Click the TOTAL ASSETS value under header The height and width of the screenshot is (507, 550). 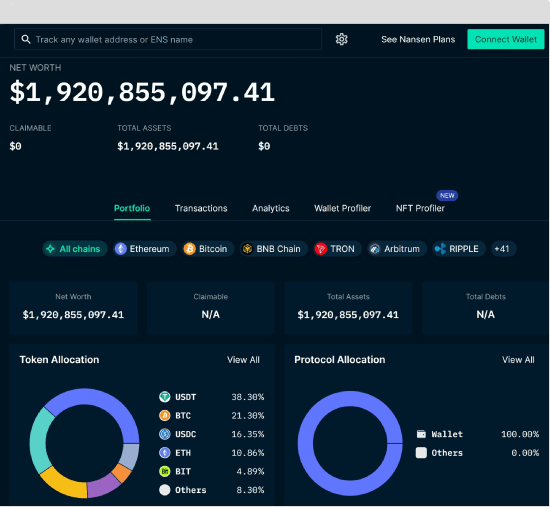(x=168, y=146)
